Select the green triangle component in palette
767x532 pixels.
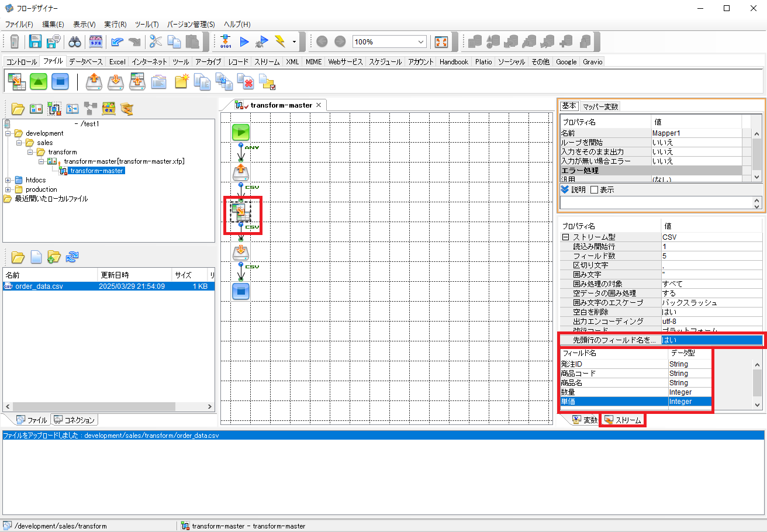click(39, 82)
